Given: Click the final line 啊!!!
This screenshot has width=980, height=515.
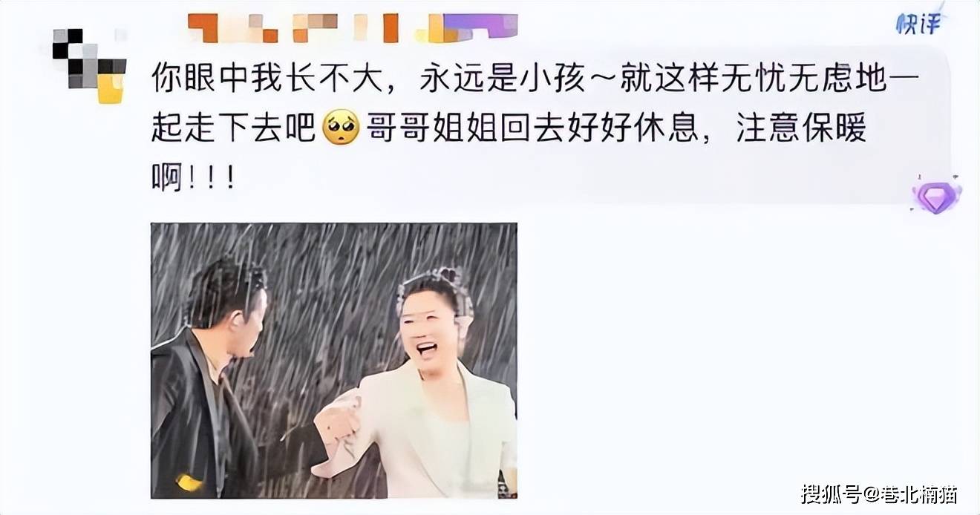Looking at the screenshot, I should coord(194,178).
